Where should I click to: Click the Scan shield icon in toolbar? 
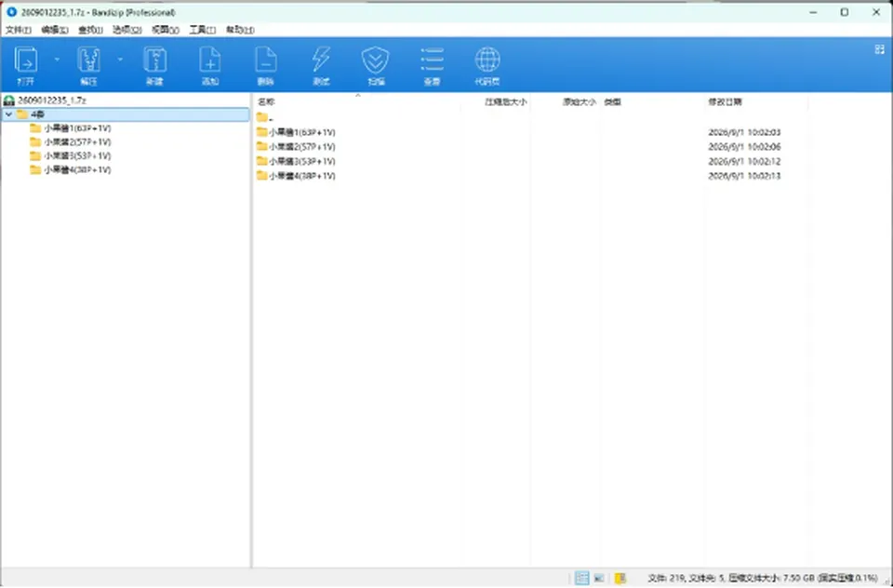pyautogui.click(x=376, y=65)
